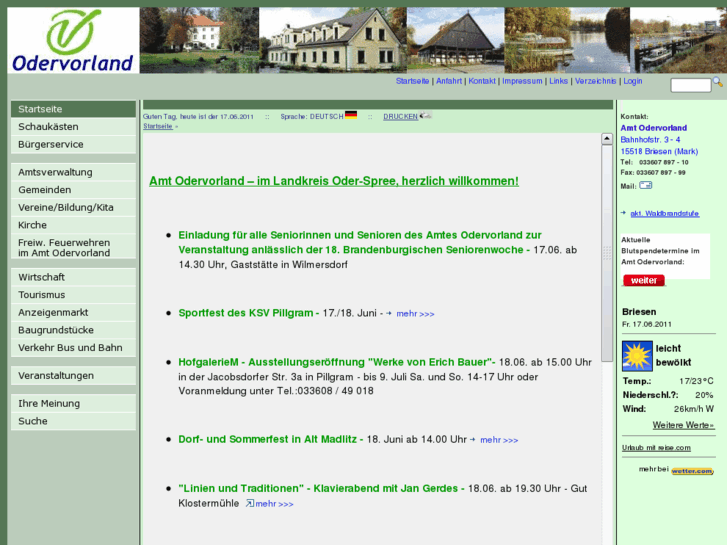Screen dimensions: 727x545
Task: Click the Briesen weather heading
Action: coord(639,312)
